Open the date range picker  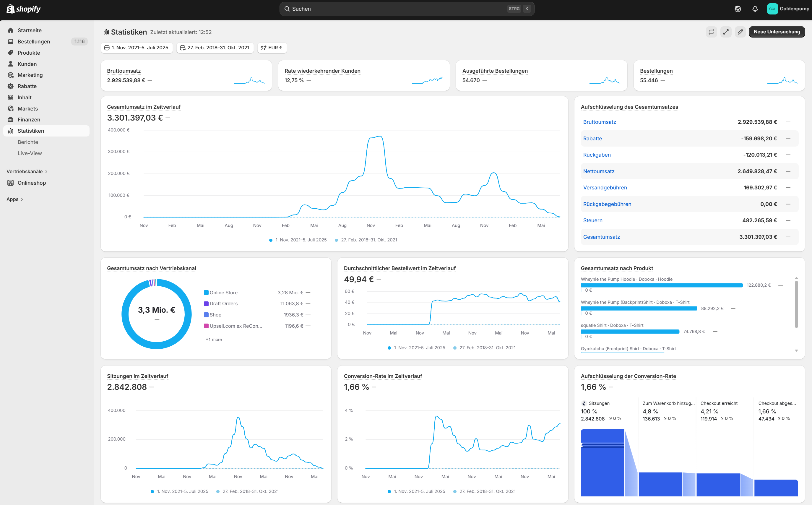point(137,48)
